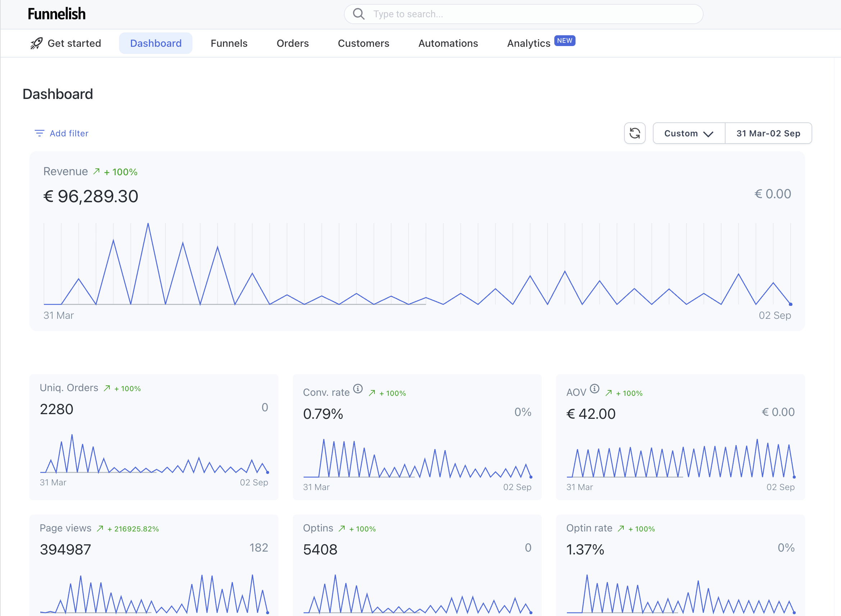Switch to the Funnels tab

coord(229,43)
